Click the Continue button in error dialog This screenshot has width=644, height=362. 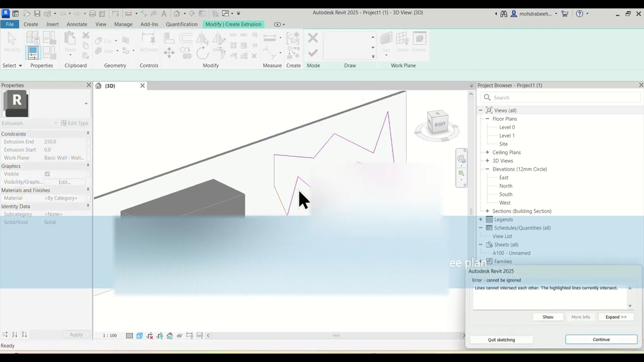pos(601,339)
